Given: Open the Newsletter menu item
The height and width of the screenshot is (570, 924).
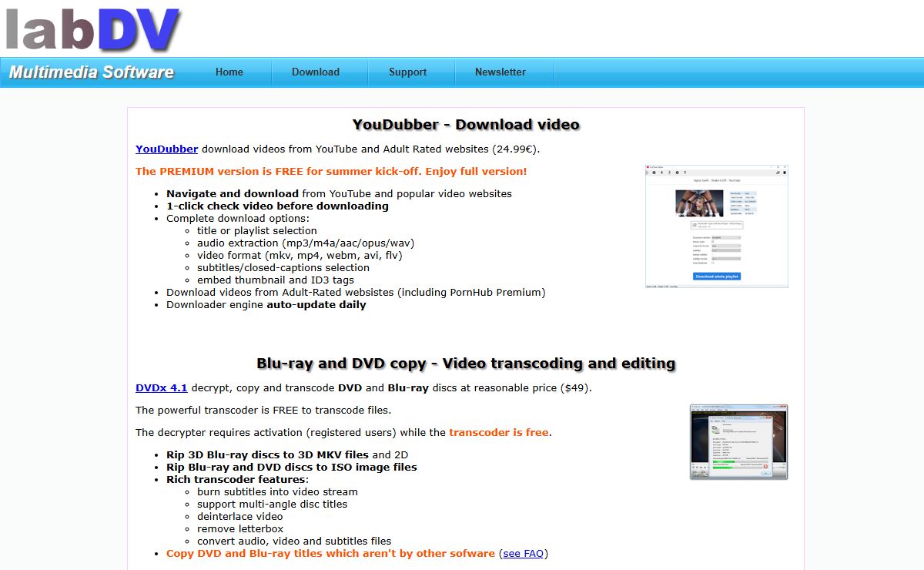Looking at the screenshot, I should pos(500,72).
